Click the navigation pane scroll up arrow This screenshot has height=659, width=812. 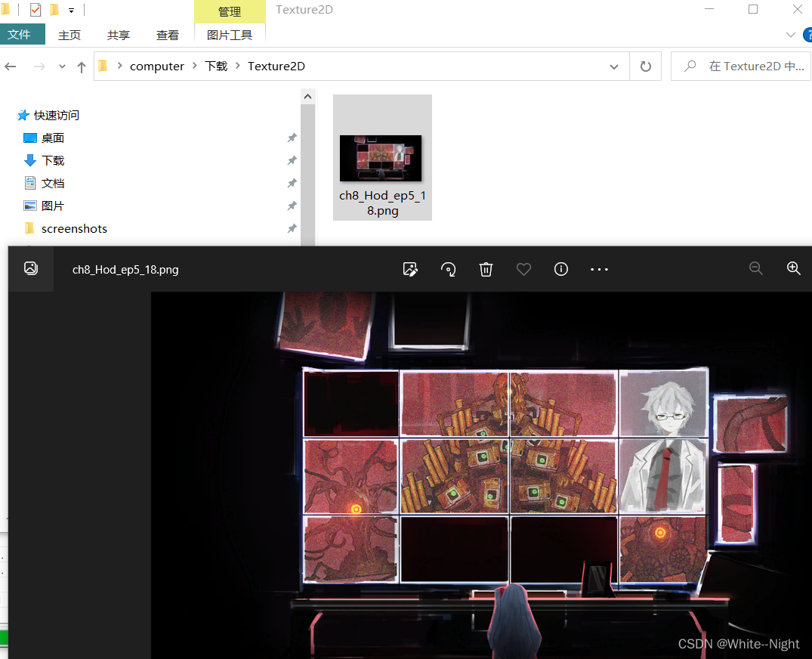click(307, 97)
